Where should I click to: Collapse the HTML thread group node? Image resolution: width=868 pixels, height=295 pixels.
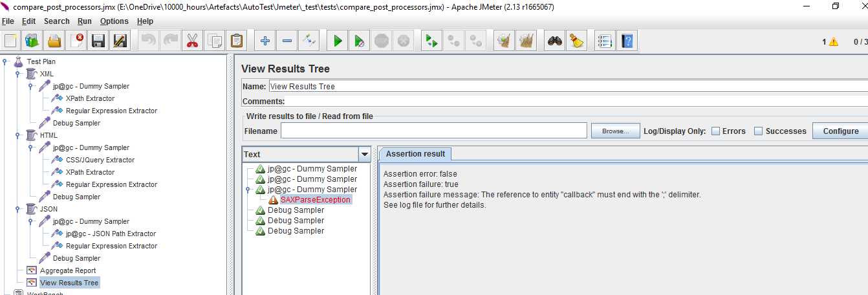pyautogui.click(x=18, y=135)
